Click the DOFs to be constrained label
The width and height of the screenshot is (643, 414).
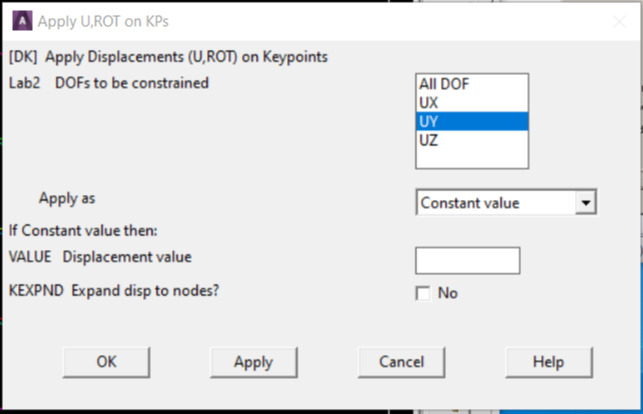click(x=131, y=83)
